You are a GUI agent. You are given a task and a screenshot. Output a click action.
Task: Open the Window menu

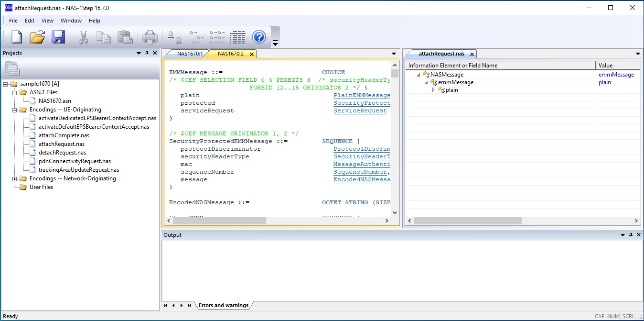pos(71,21)
